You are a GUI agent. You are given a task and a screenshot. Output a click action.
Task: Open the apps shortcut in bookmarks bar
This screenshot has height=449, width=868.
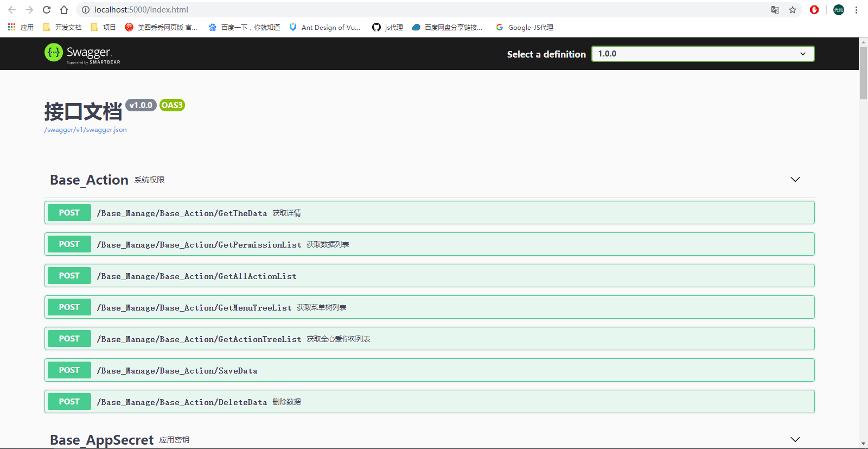click(x=21, y=27)
